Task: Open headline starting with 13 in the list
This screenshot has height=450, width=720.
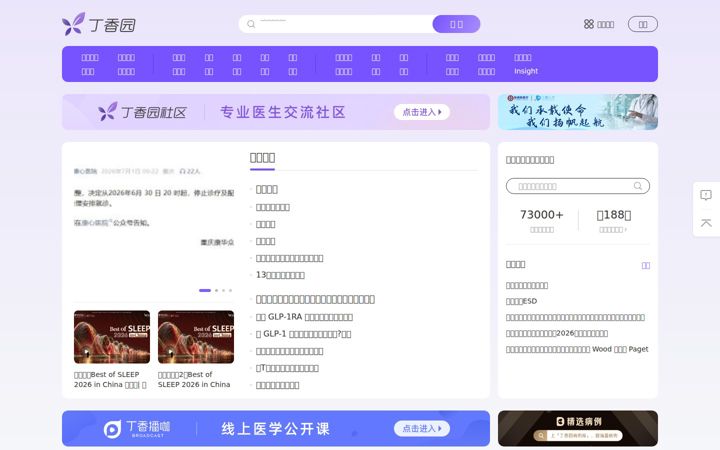Action: click(x=280, y=275)
